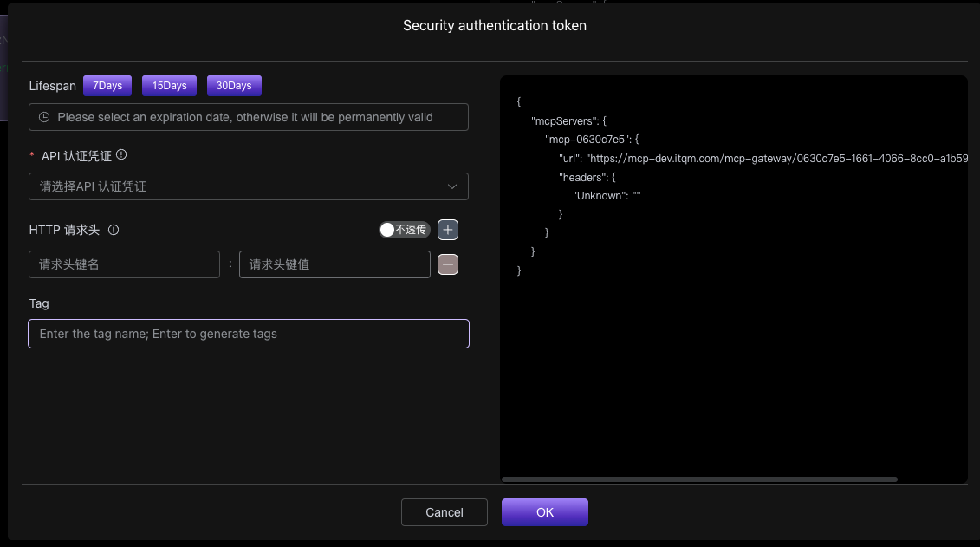This screenshot has width=980, height=547.
Task: Click the minus icon to remove the header row
Action: (x=447, y=264)
